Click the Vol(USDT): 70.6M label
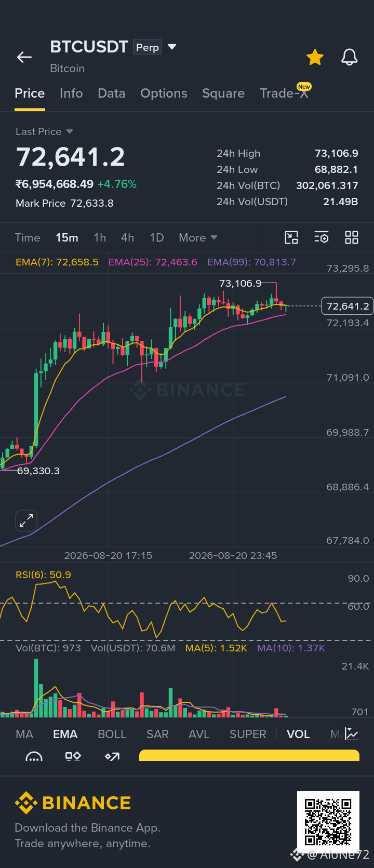Image resolution: width=374 pixels, height=868 pixels. [133, 648]
